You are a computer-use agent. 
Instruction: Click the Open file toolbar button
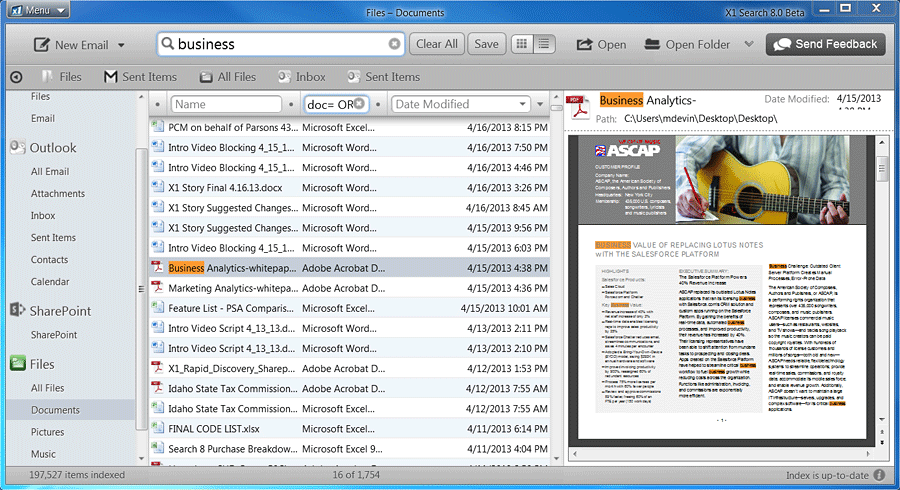[x=601, y=44]
